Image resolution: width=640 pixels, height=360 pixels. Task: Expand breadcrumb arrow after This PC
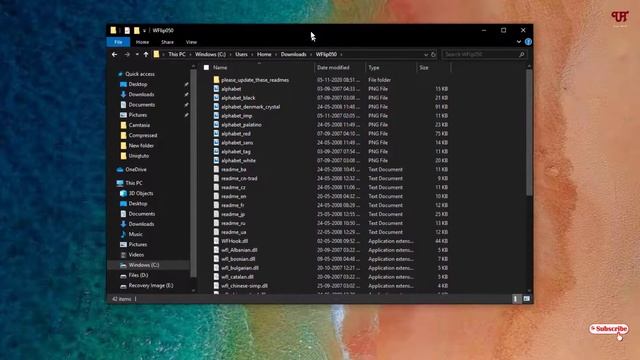coord(190,54)
